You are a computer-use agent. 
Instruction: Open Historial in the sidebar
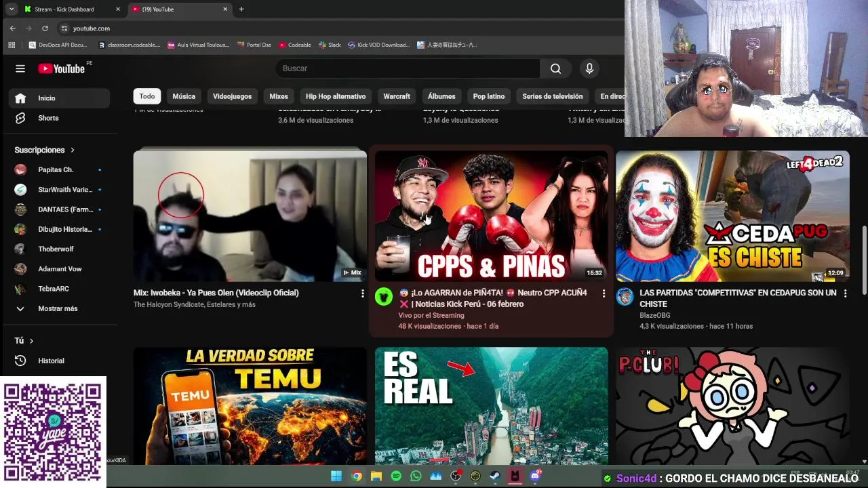click(59, 361)
